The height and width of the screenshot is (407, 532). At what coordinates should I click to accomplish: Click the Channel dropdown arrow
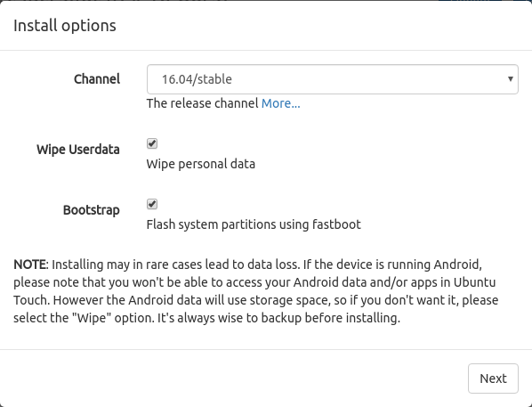[x=510, y=79]
